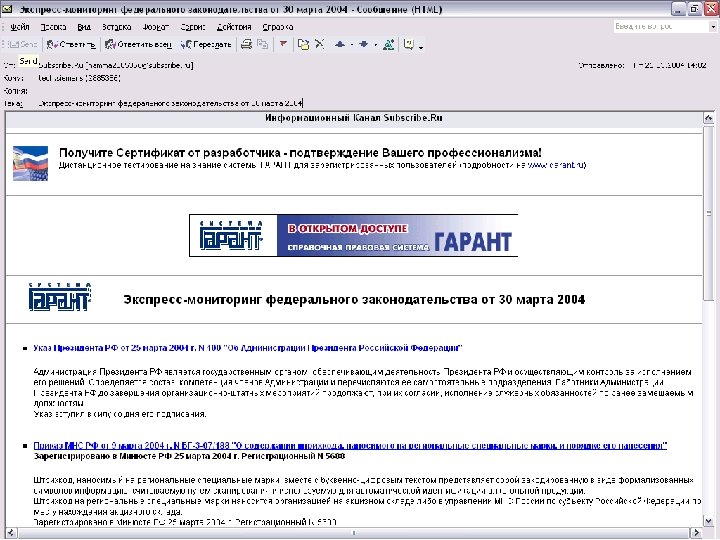Click the Экспресс-мониторинг heading in the message body

tap(354, 299)
